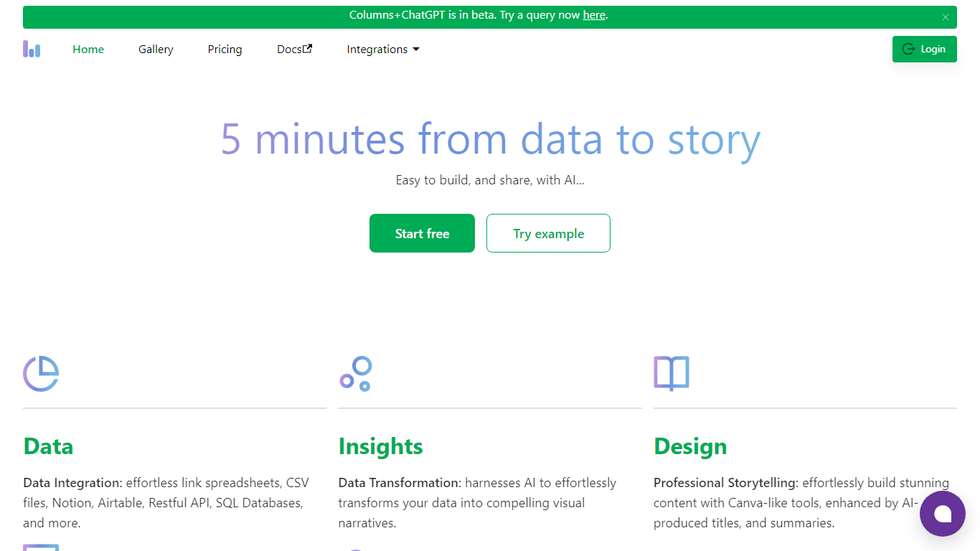Click the open book Design icon
The image size is (980, 551).
coord(671,374)
